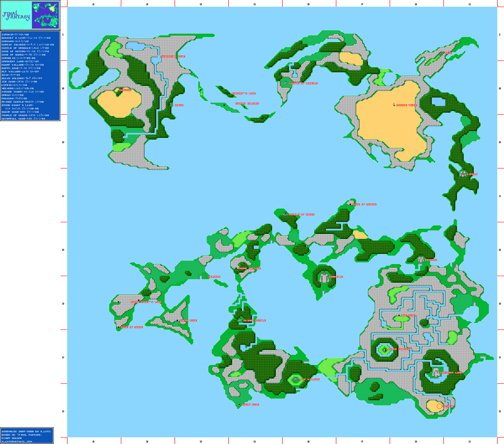Click the Earth Cave entrance dot
This screenshot has height=444, width=504.
(x=177, y=320)
